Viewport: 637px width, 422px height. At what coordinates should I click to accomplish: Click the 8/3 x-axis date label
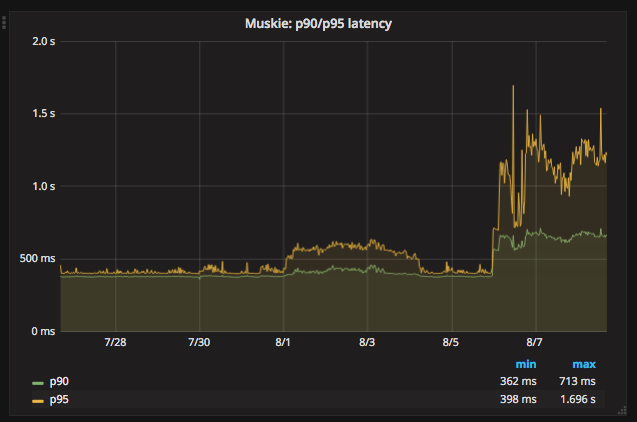[367, 342]
